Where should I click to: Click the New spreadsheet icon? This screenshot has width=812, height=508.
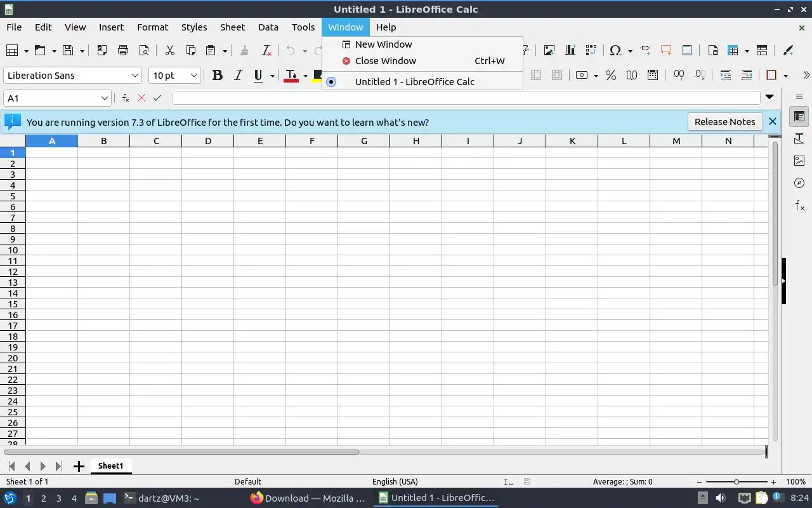coord(11,50)
